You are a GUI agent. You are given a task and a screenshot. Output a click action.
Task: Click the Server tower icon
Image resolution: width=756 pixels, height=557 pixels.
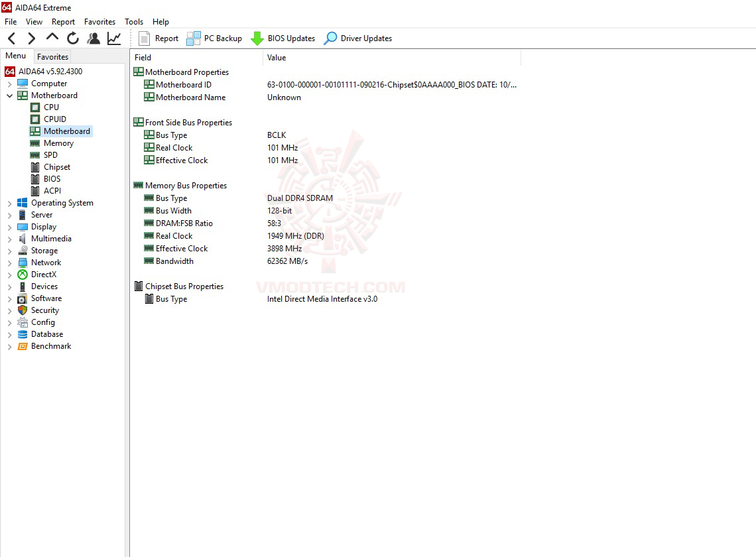tap(23, 215)
